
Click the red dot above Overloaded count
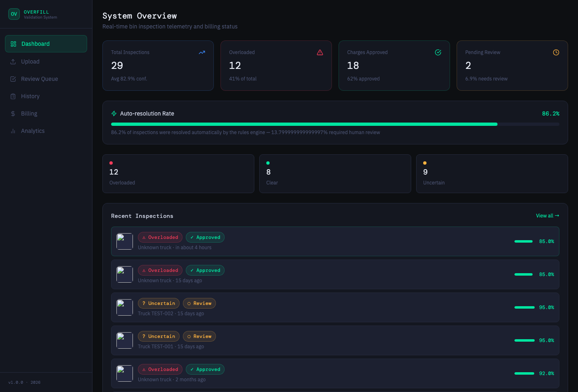(111, 163)
